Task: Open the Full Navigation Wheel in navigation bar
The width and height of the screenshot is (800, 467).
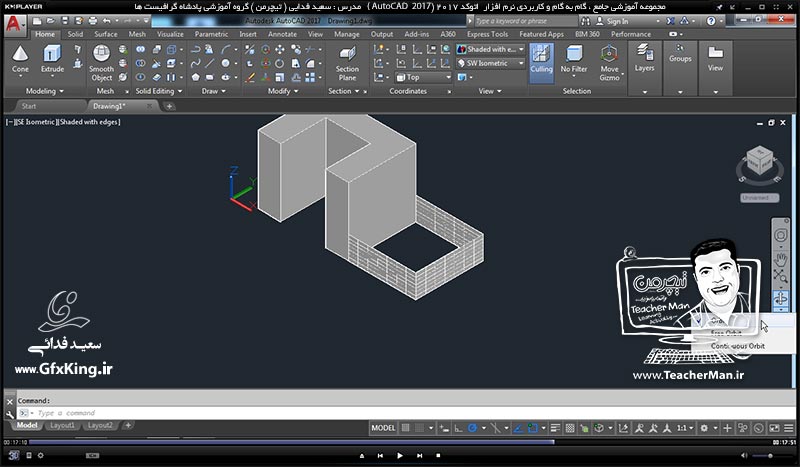Action: pyautogui.click(x=781, y=235)
